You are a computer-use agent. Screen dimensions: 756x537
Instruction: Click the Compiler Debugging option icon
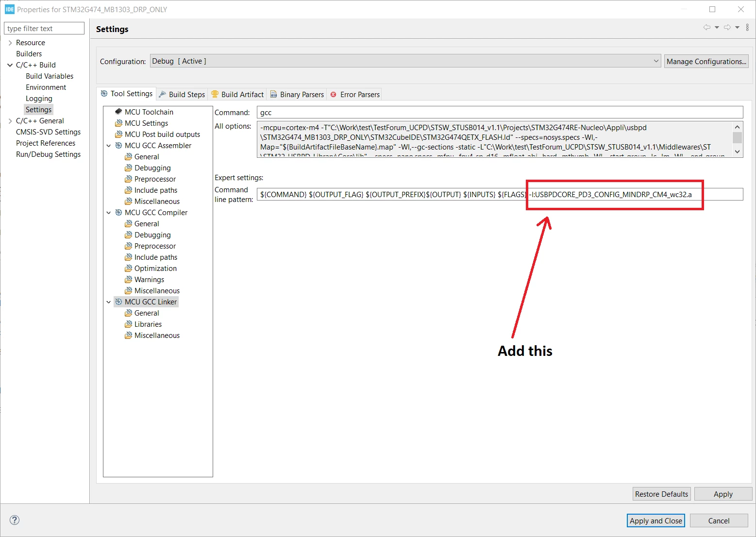(128, 235)
